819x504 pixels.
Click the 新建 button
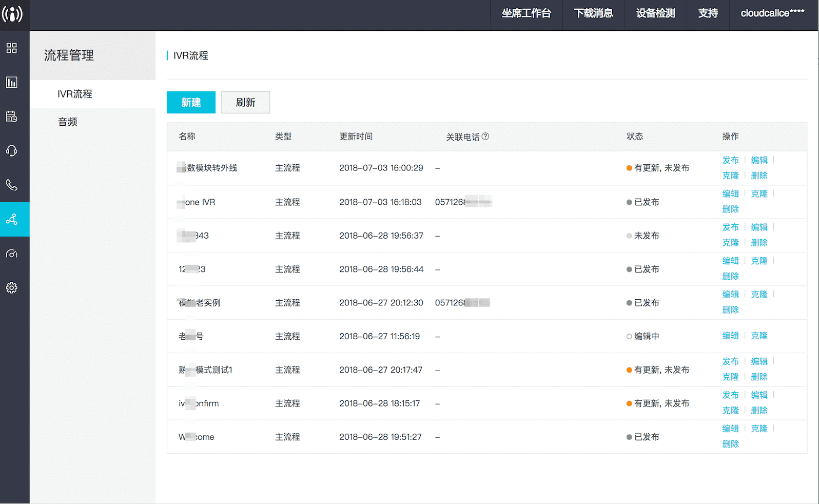191,102
